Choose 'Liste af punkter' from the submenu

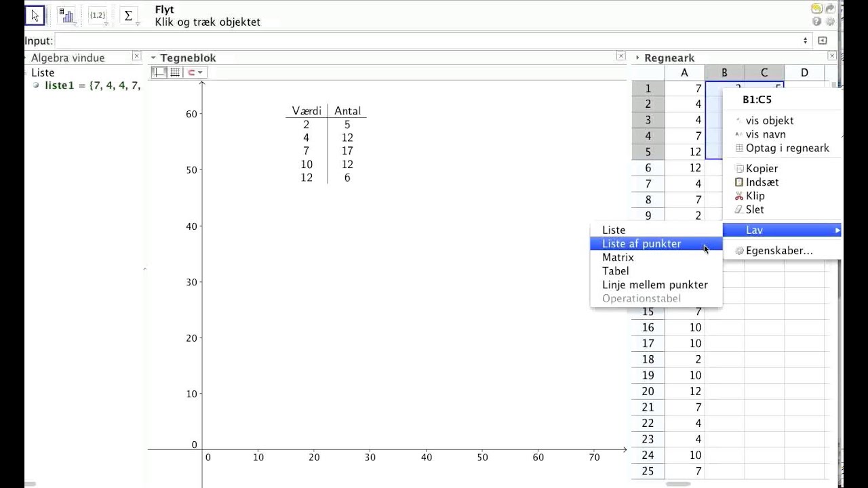click(x=642, y=244)
